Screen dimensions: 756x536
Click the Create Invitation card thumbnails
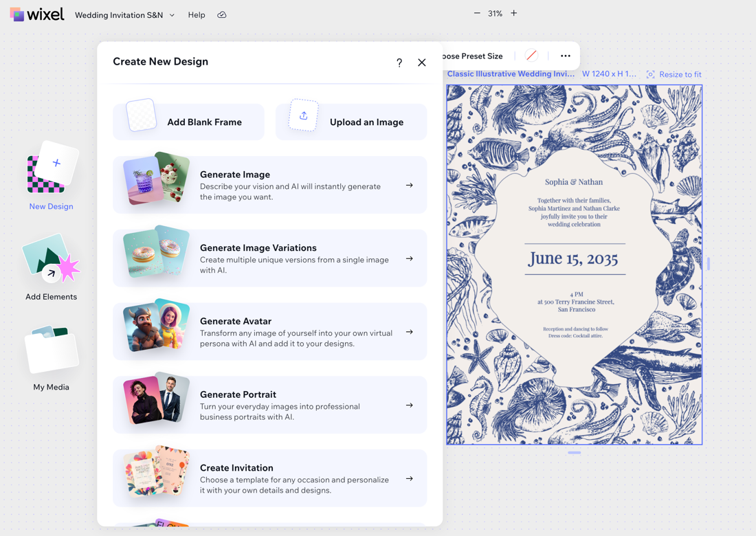[156, 471]
